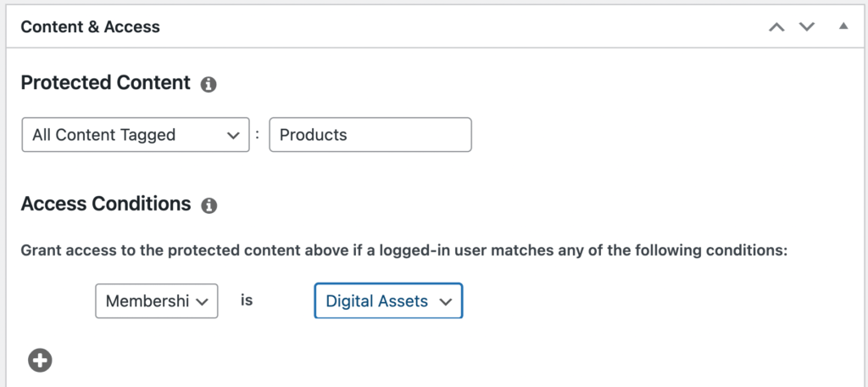Open the All Content Tagged dropdown
This screenshot has width=868, height=387.
tap(136, 135)
